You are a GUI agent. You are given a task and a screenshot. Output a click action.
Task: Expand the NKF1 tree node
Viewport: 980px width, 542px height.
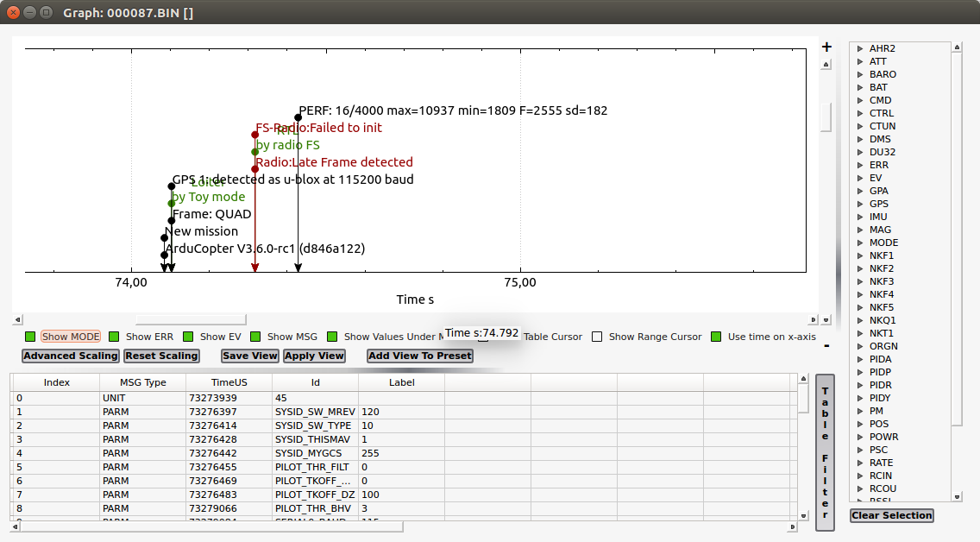click(x=860, y=255)
